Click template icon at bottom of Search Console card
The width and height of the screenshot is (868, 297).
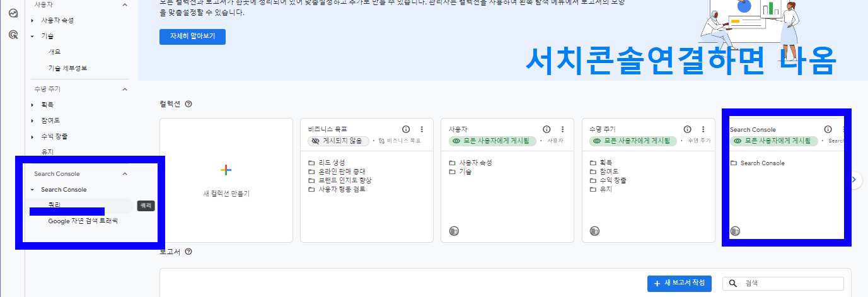point(735,231)
